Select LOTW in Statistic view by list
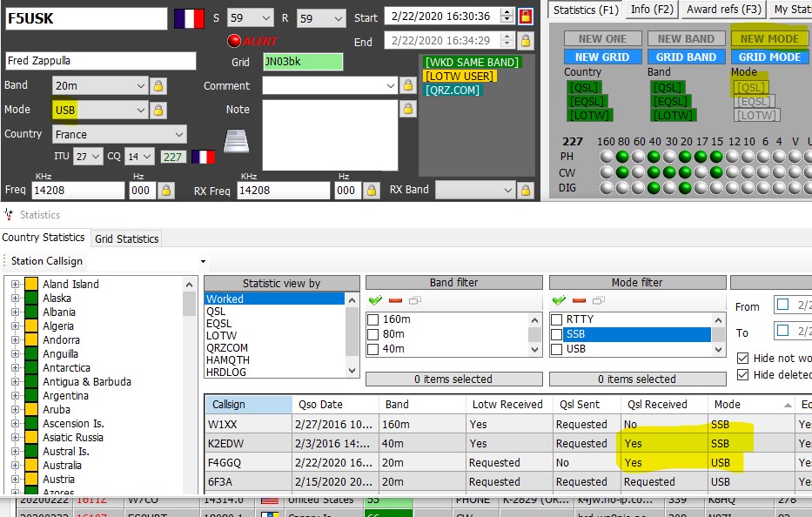Image resolution: width=812 pixels, height=517 pixels. [x=221, y=336]
